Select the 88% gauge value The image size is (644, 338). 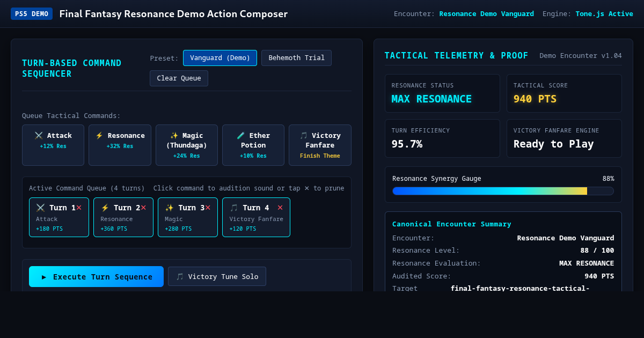(608, 179)
